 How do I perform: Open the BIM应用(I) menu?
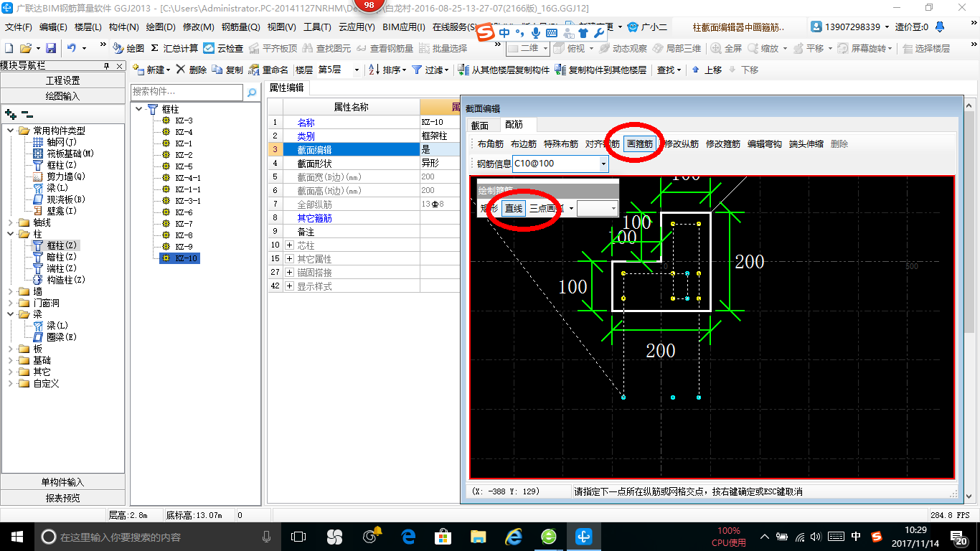click(404, 27)
